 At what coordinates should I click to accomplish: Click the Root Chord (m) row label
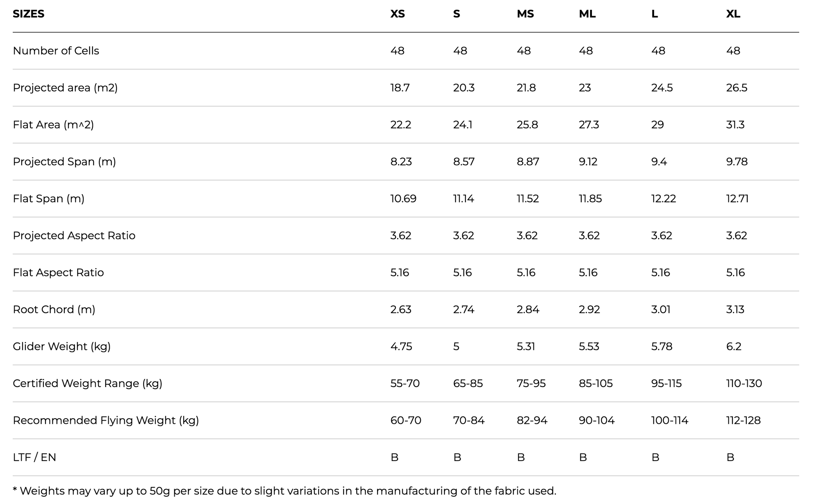(x=54, y=309)
